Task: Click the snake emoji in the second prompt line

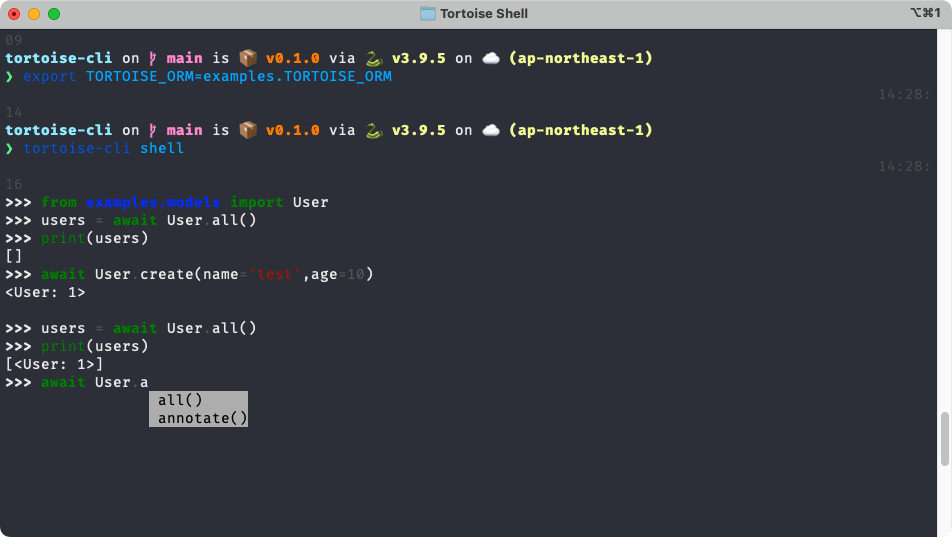Action: (373, 130)
